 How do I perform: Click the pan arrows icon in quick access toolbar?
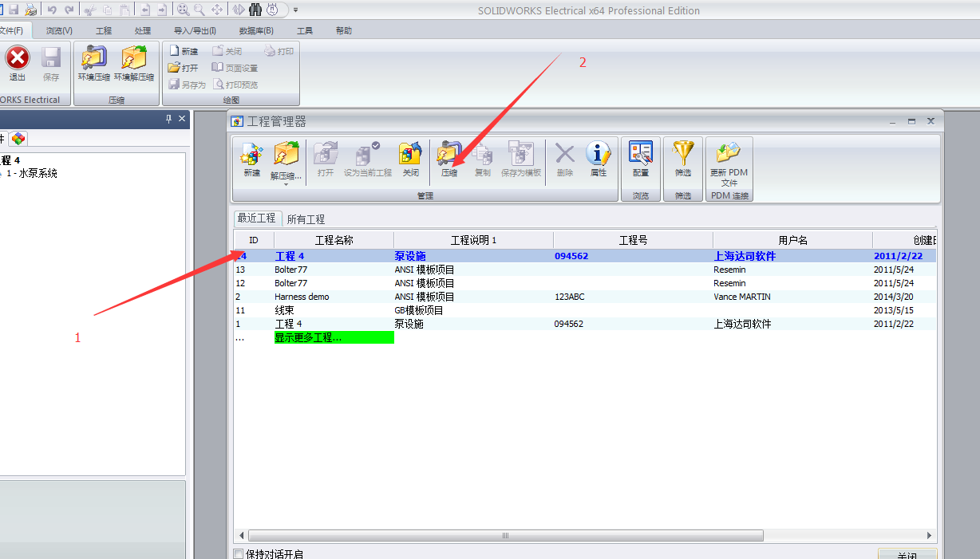click(x=217, y=10)
